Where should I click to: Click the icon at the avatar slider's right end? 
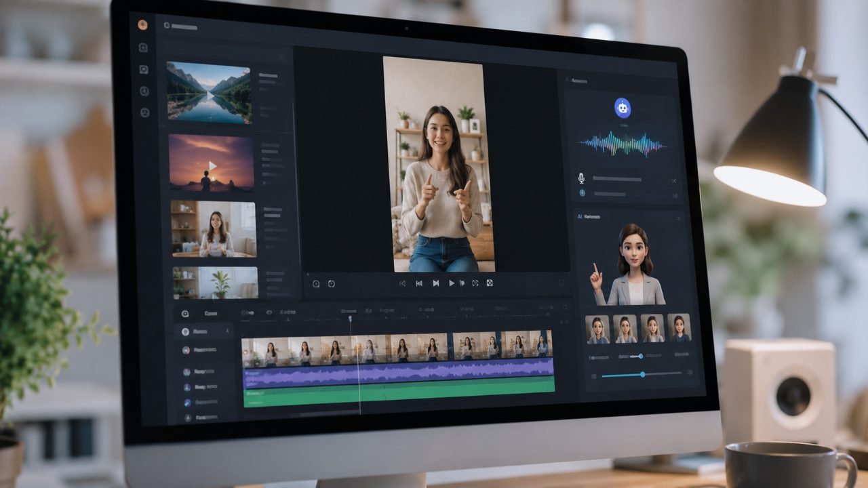pos(690,372)
